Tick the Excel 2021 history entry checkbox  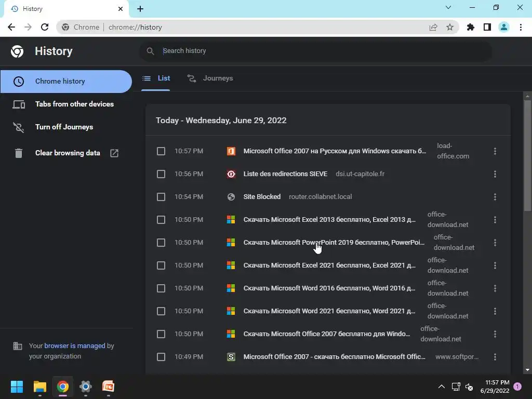(161, 265)
